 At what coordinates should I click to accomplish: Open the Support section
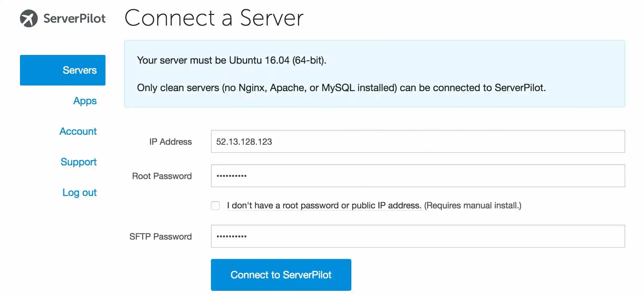point(79,162)
